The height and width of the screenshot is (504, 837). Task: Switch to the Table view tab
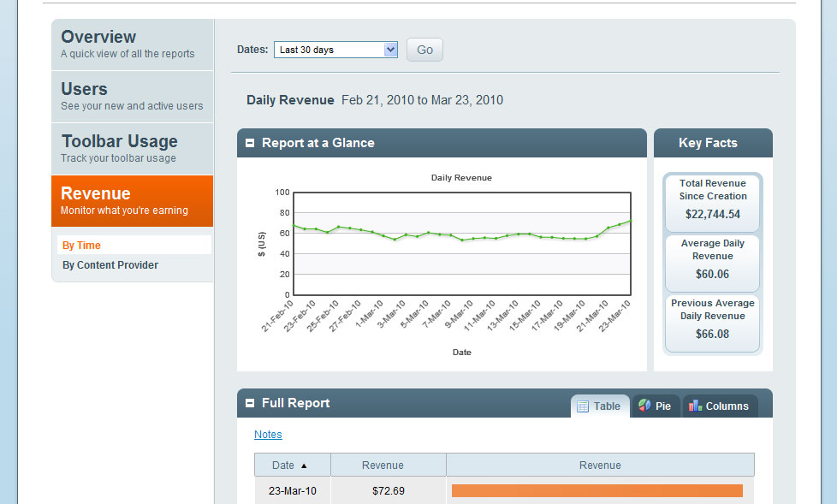[x=600, y=406]
